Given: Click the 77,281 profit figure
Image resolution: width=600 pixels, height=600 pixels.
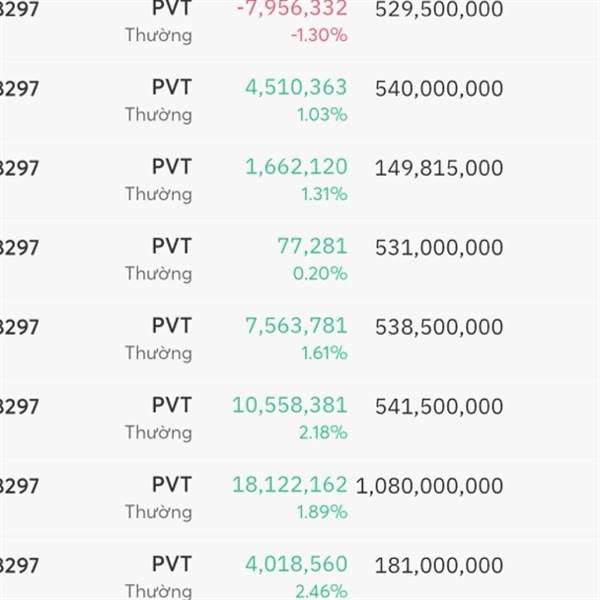Looking at the screenshot, I should tap(312, 246).
